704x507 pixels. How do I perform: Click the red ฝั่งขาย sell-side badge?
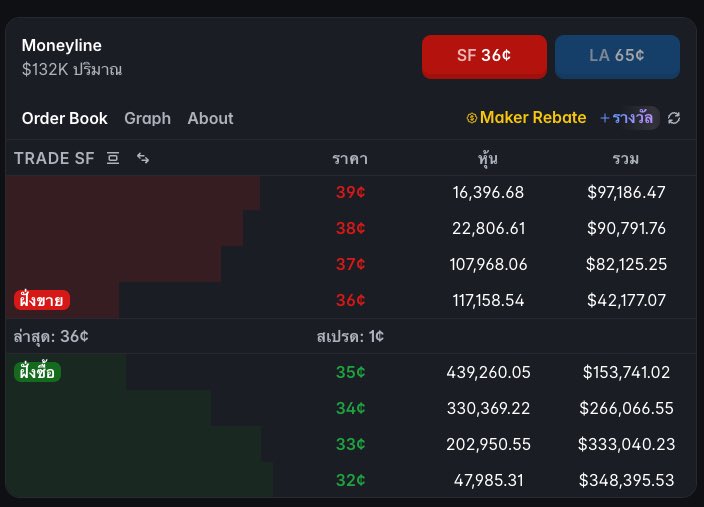[42, 300]
